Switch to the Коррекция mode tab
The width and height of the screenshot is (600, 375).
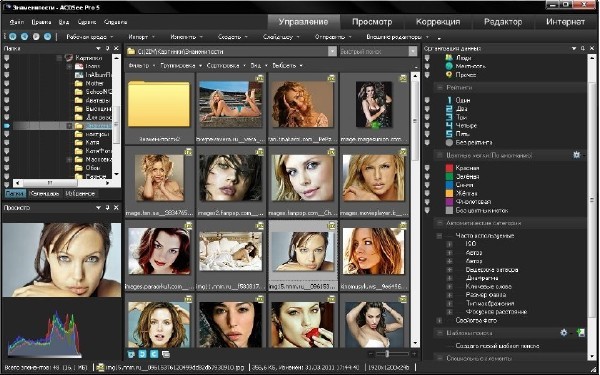point(438,22)
